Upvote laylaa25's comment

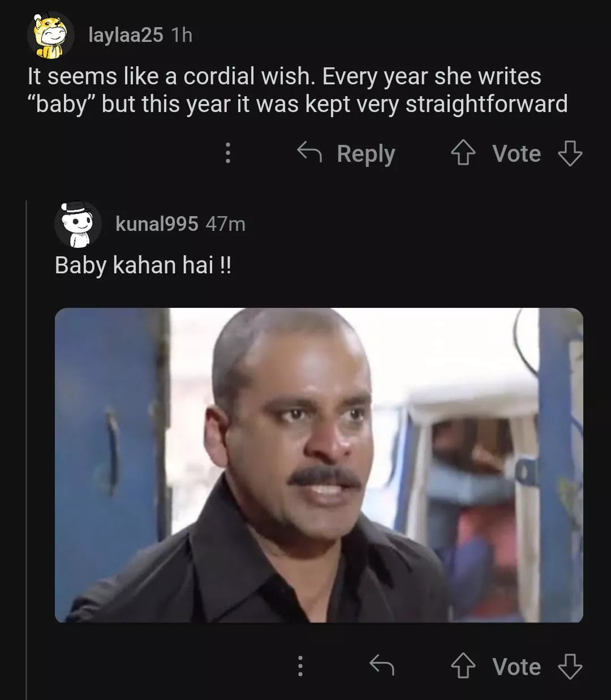463,153
